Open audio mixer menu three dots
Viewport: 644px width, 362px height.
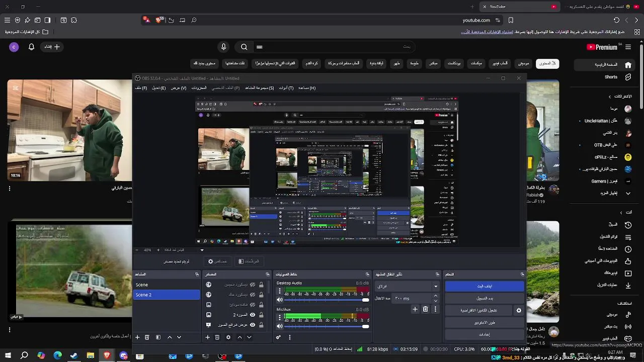pos(289,337)
